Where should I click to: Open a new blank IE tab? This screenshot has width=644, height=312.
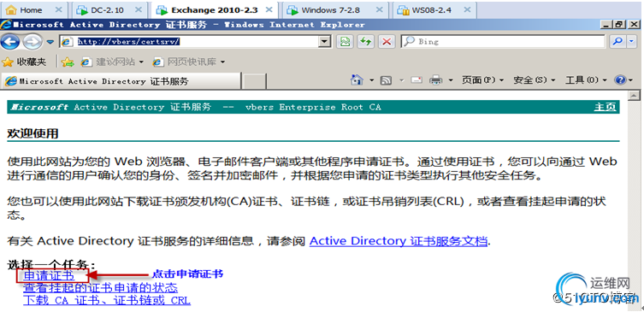pos(255,81)
